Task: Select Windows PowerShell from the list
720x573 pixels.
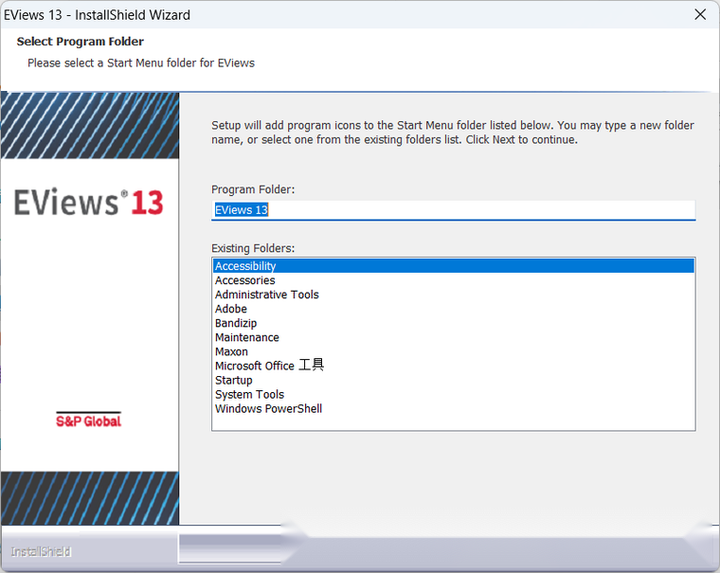Action: 268,409
